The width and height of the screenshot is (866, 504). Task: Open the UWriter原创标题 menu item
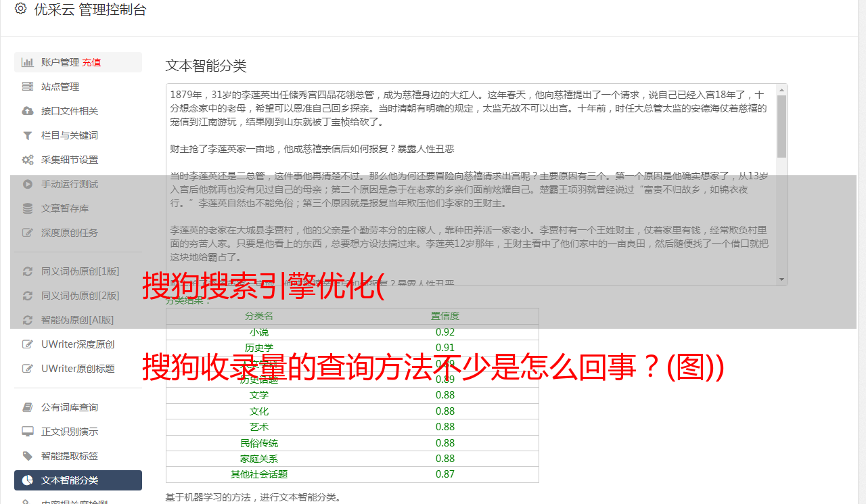[x=78, y=369]
